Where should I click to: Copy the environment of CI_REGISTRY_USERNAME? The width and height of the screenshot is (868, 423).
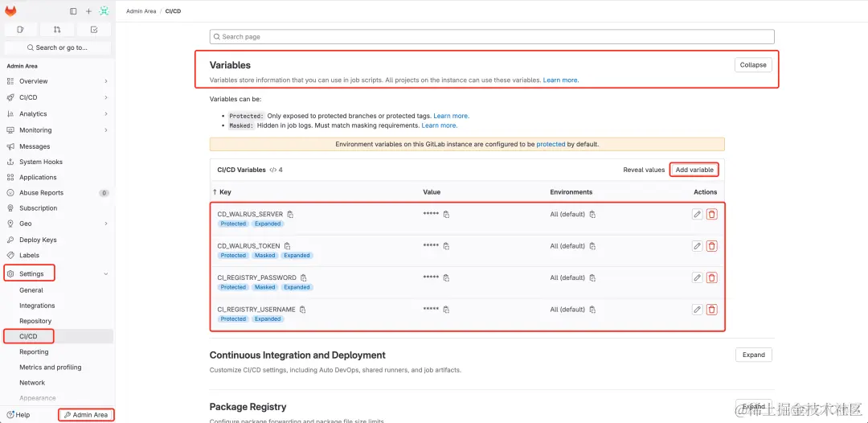tap(592, 310)
